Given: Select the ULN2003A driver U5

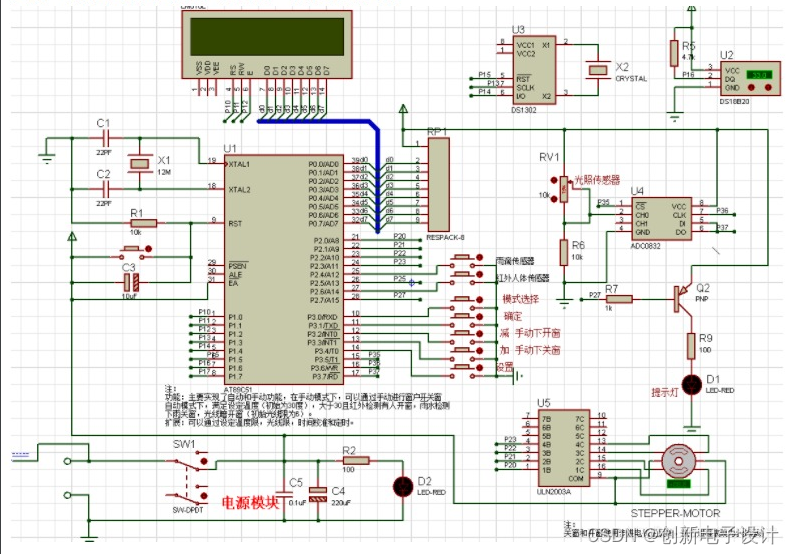Looking at the screenshot, I should pyautogui.click(x=563, y=448).
